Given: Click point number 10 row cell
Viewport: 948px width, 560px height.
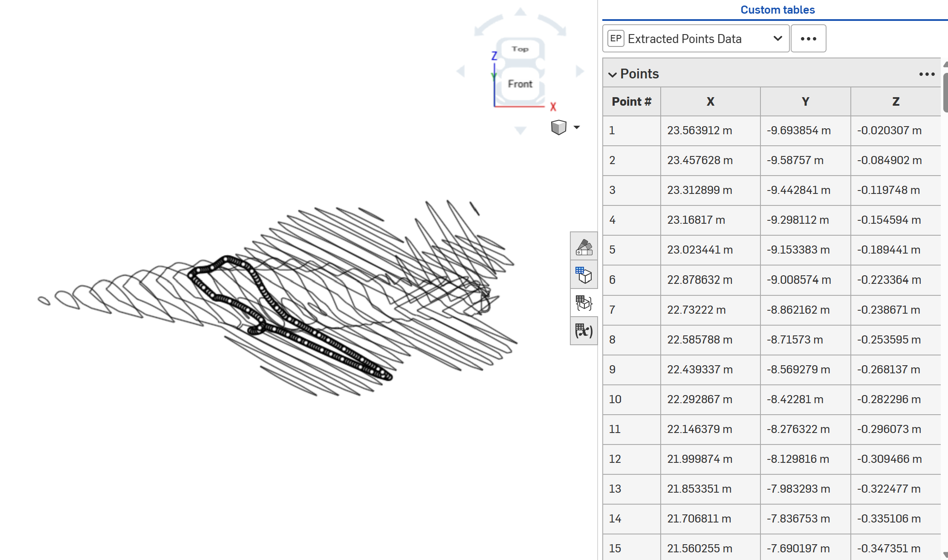Looking at the screenshot, I should point(632,399).
